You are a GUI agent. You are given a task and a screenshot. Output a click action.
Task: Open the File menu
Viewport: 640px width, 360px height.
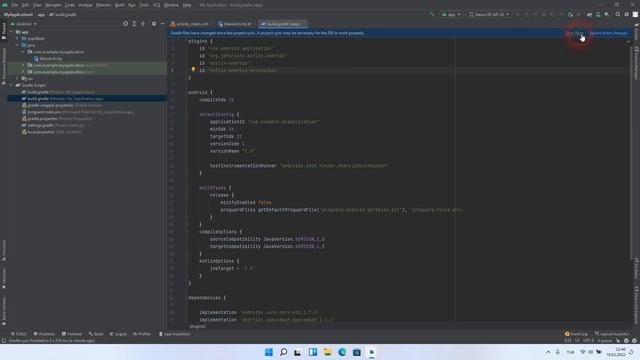coord(15,5)
